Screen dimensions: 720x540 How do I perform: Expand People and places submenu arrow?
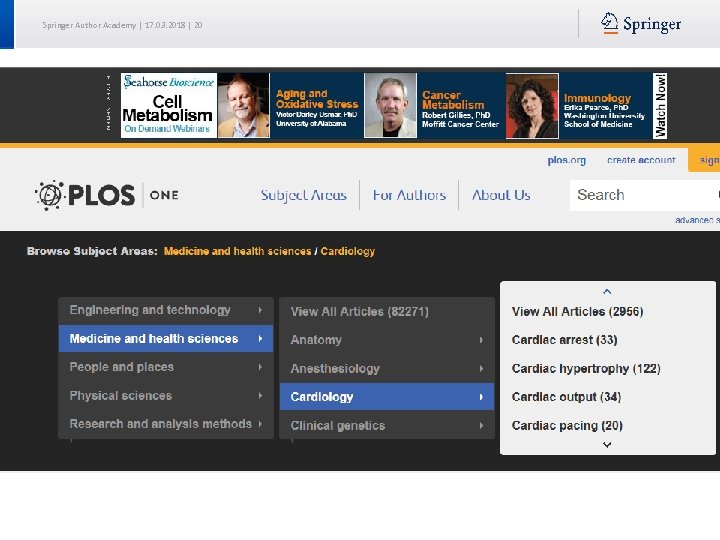pyautogui.click(x=260, y=367)
